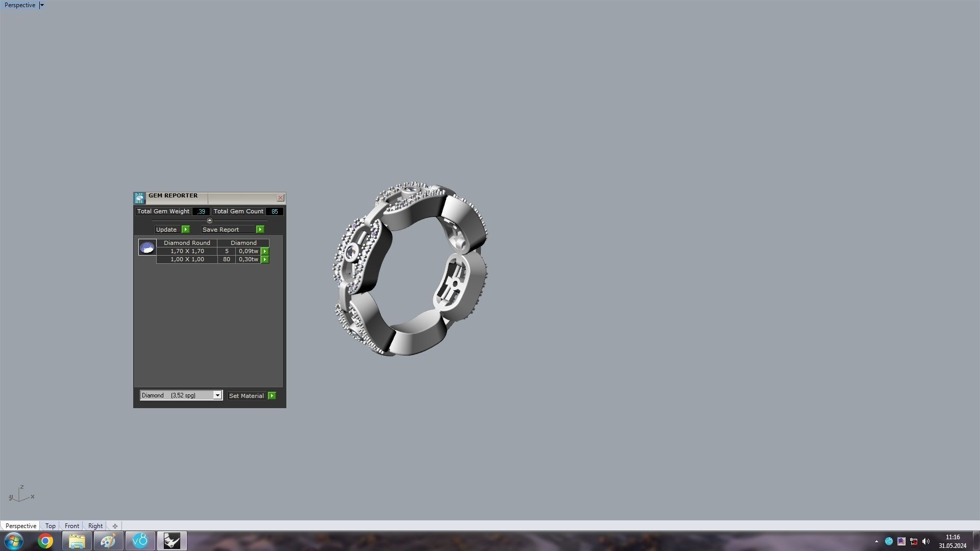Screen dimensions: 980x551
Task: Click the gem quantity cell showing 80
Action: 227,259
